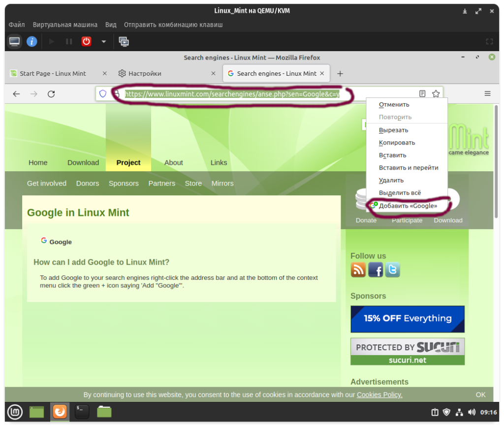This screenshot has width=504, height=427.
Task: Reload the current page
Action: click(x=51, y=94)
